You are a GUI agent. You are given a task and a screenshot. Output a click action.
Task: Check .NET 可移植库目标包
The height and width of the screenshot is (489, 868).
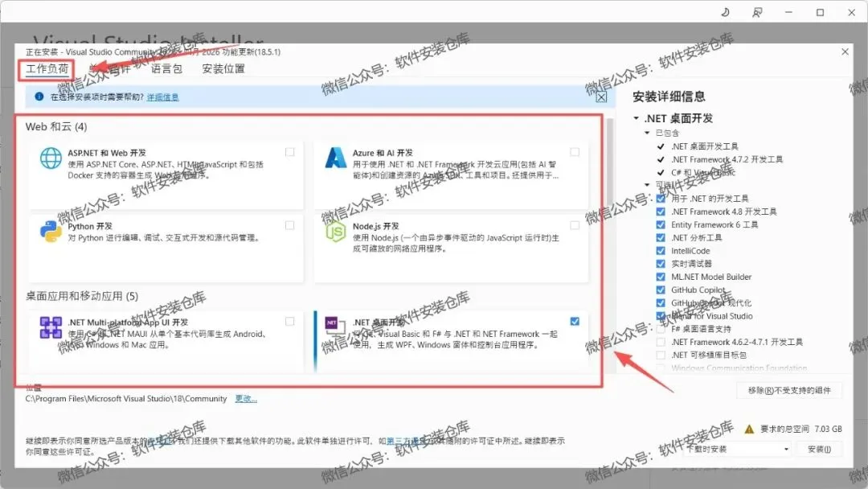[661, 355]
